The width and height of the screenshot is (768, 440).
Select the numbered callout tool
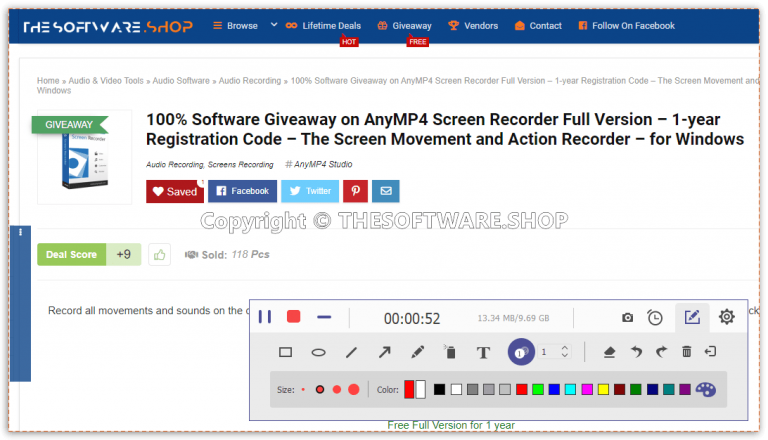coord(521,352)
